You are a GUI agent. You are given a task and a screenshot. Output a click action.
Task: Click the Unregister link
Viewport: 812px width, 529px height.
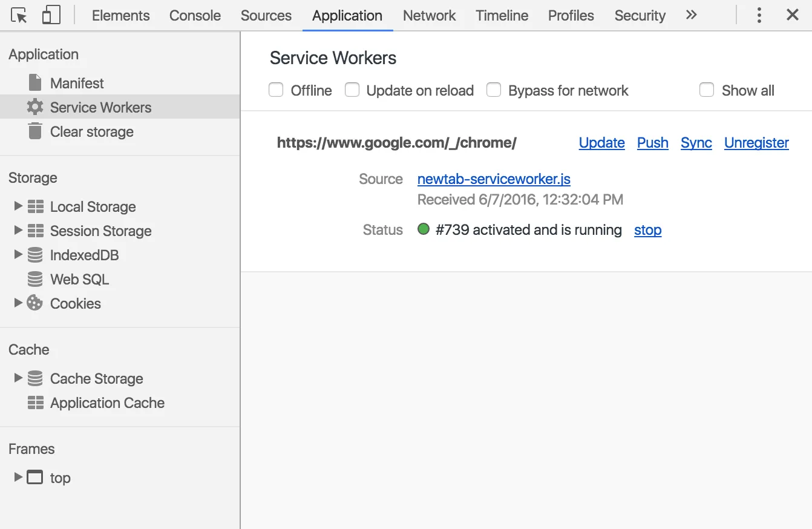756,143
